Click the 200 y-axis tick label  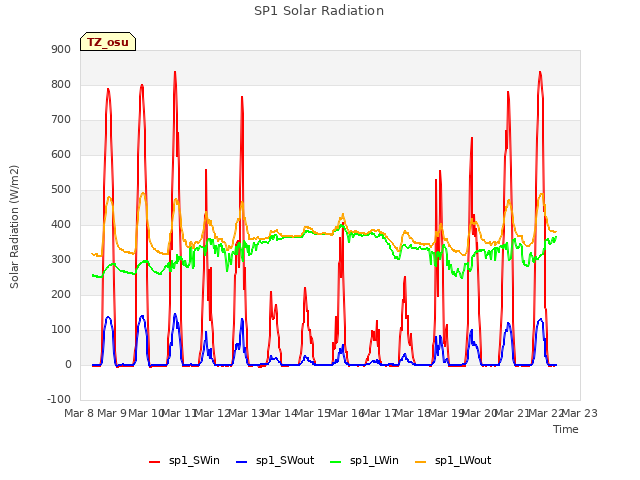click(x=61, y=295)
